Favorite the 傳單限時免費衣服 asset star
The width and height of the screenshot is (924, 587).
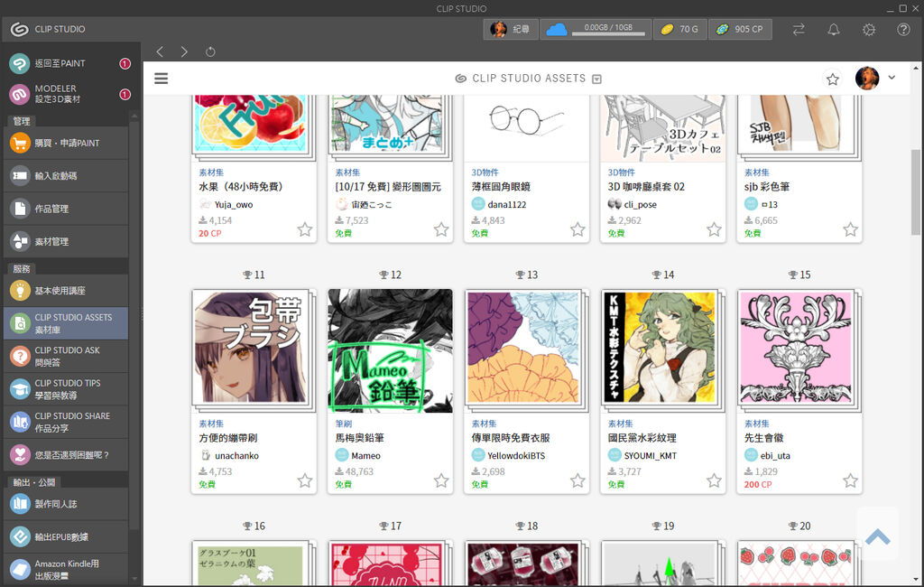[577, 480]
